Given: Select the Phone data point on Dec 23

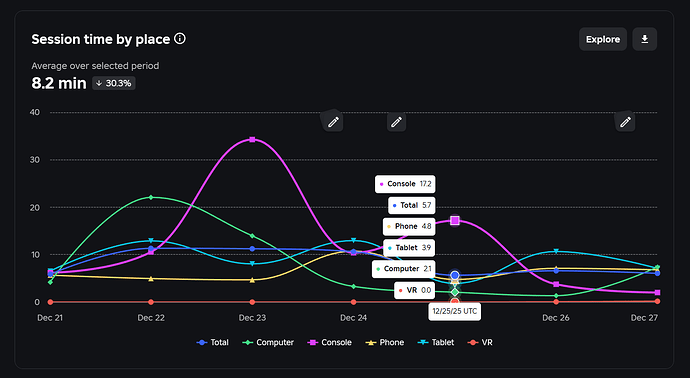Looking at the screenshot, I should 252,280.
